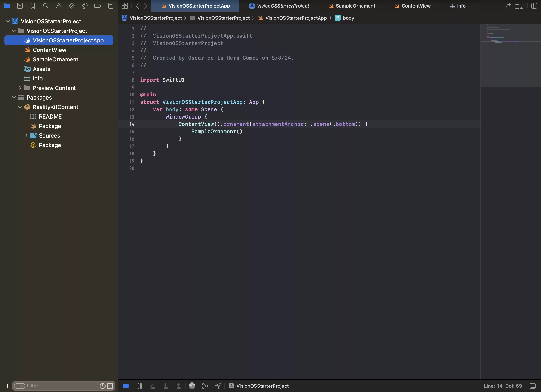Viewport: 541px width, 392px height.
Task: Open the Issue navigator warning icon
Action: [59, 6]
